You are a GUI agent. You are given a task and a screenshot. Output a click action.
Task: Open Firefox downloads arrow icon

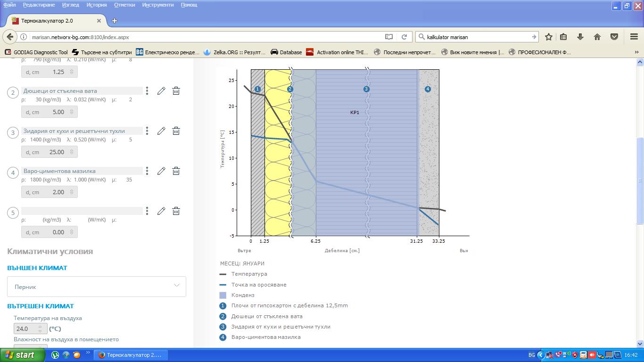pyautogui.click(x=580, y=37)
